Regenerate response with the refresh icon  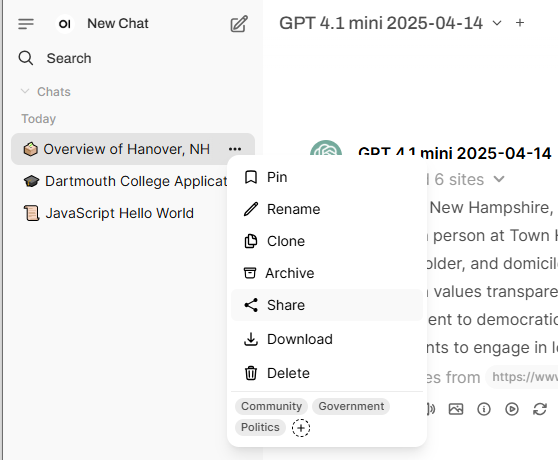[540, 409]
